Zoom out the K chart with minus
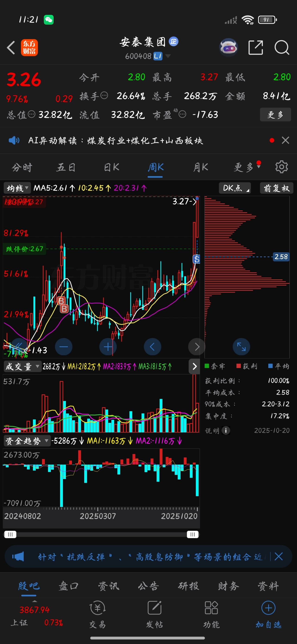297x644 pixels. (64, 347)
